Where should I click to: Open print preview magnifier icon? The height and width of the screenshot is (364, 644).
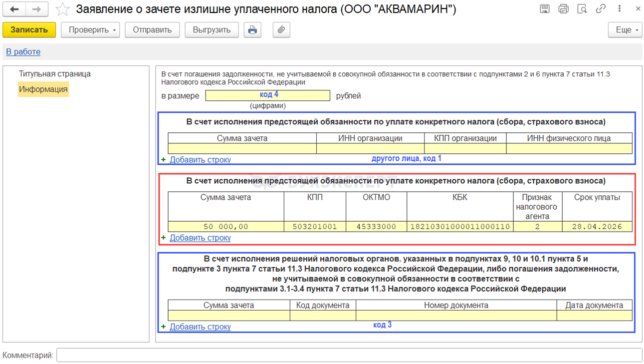[x=582, y=8]
